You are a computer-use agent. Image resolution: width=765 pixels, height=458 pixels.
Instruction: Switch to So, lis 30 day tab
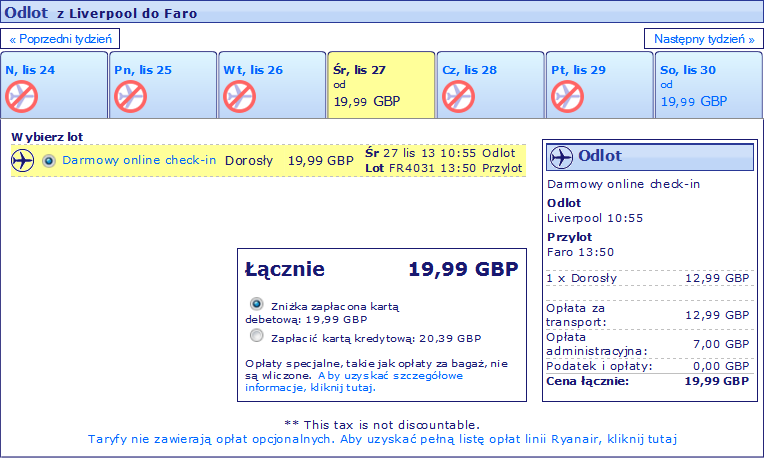(x=708, y=85)
